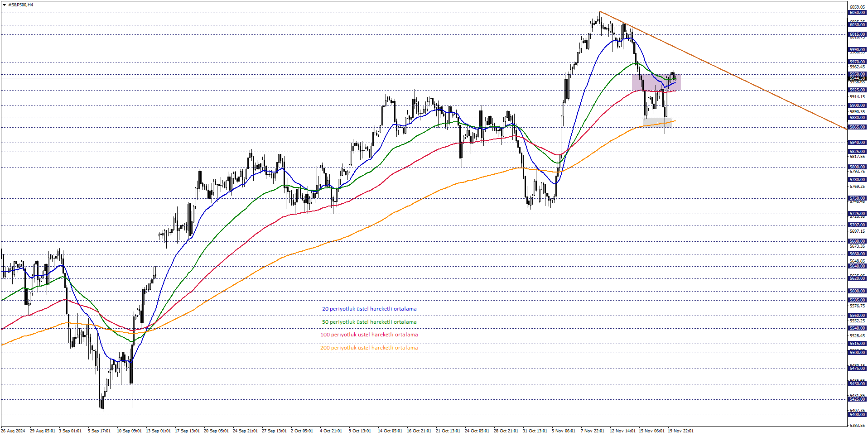The height and width of the screenshot is (436, 868).
Task: Click the 3 Sep 01:01 time label
Action: [70, 431]
